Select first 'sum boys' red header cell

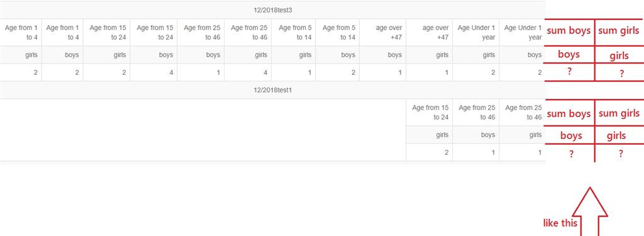(x=569, y=30)
